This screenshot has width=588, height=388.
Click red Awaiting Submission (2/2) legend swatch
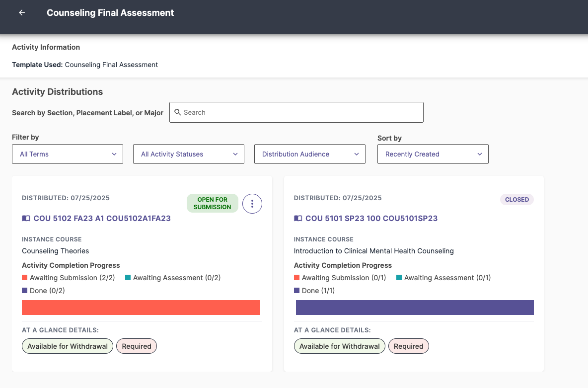point(24,278)
